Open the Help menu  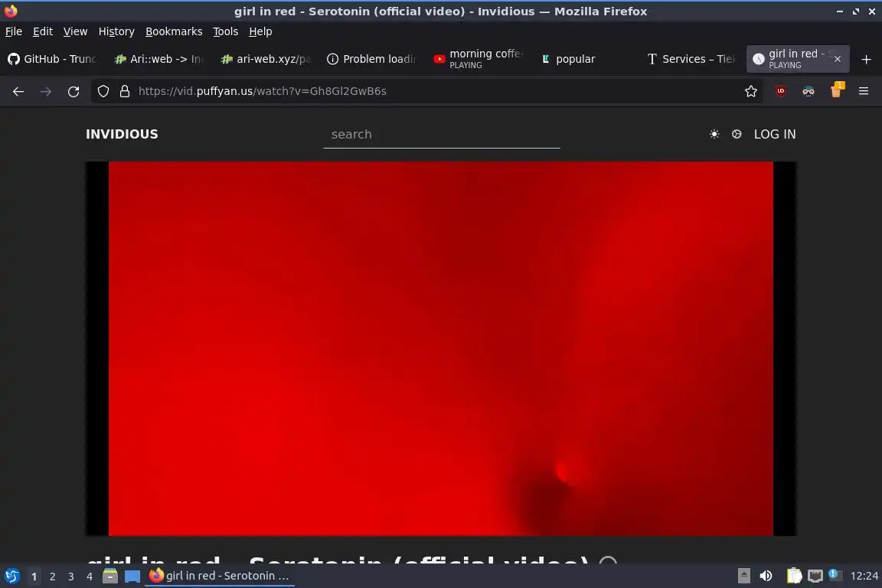click(260, 31)
